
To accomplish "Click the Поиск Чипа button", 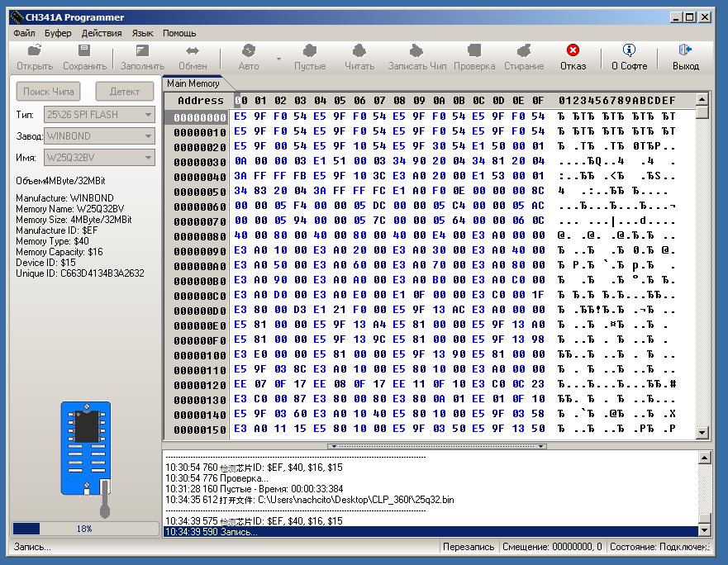I will [49, 92].
